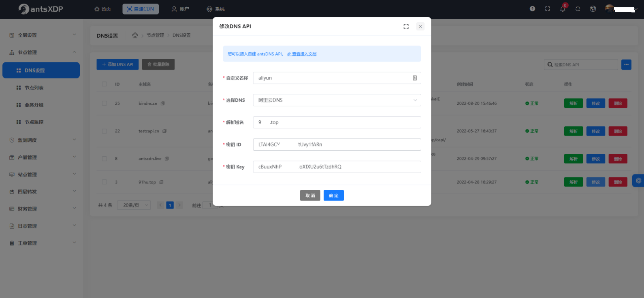Open the 查看接入文档 link
The width and height of the screenshot is (644, 298).
point(302,54)
